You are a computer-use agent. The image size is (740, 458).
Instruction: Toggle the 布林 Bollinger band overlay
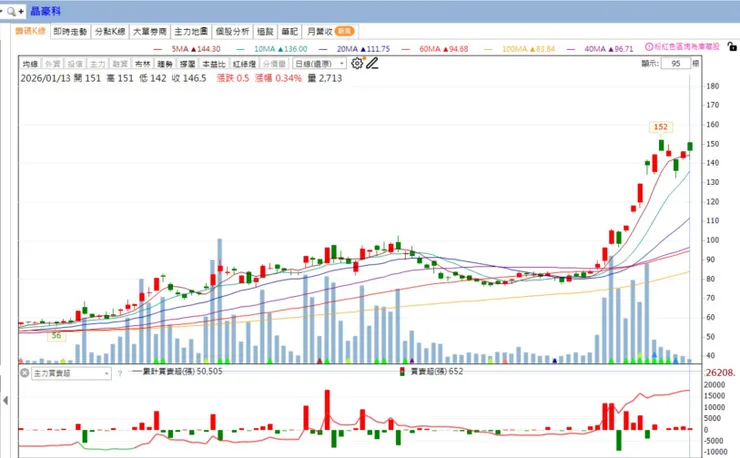[x=143, y=64]
